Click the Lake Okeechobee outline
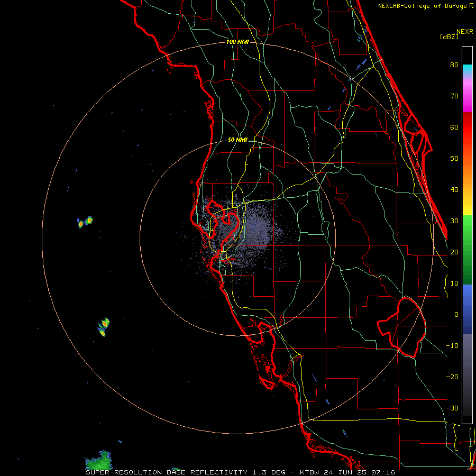The height and width of the screenshot is (476, 476). [x=401, y=327]
